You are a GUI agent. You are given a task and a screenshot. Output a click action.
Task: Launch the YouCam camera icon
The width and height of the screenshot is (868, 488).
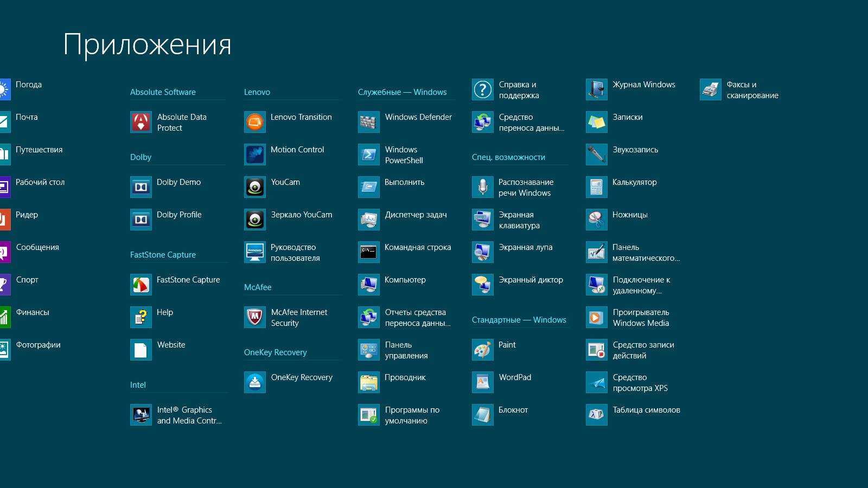255,188
